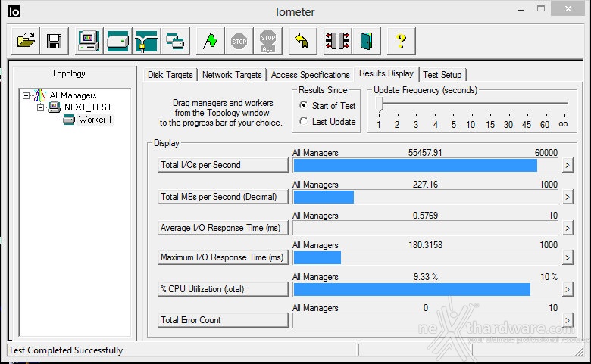Click 55457.91 I/Os value
591x364 pixels.
425,152
